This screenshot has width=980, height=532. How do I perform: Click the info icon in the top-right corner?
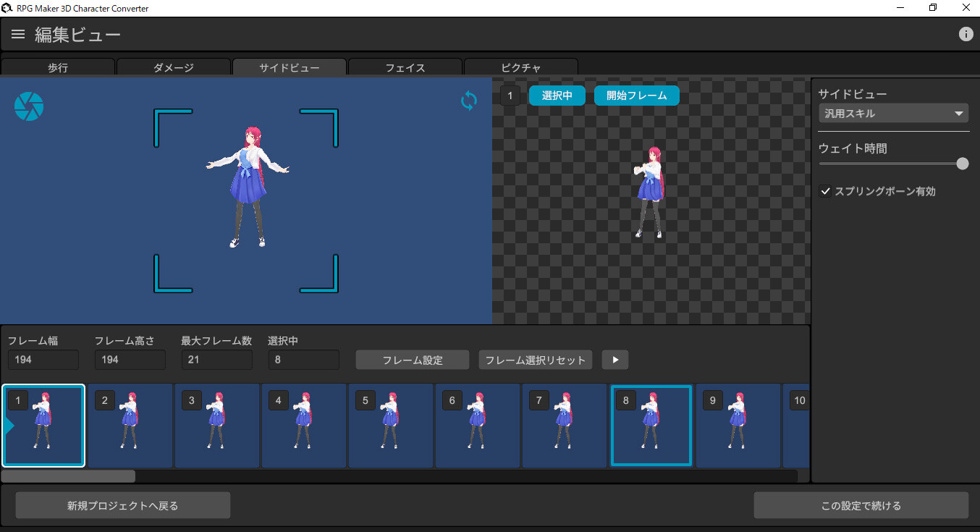(x=966, y=33)
